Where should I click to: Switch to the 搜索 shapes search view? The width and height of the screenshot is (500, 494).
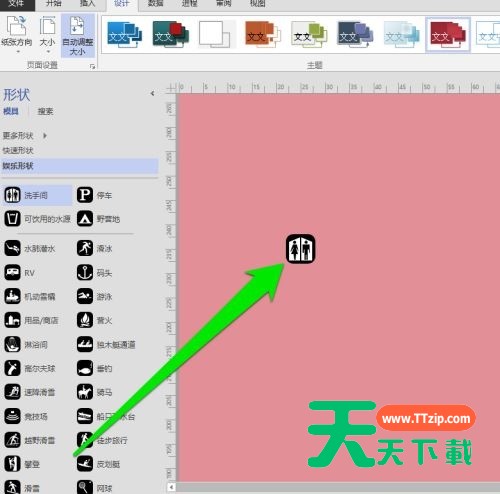coord(45,111)
